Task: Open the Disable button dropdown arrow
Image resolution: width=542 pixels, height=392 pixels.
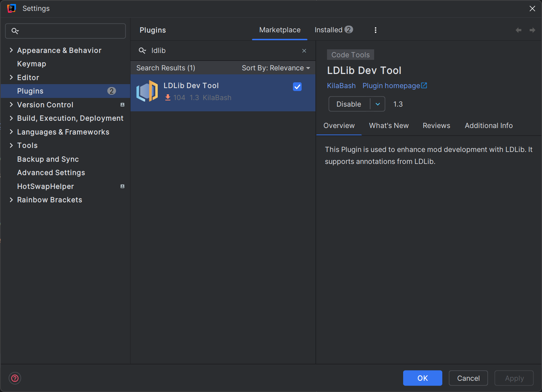Action: point(377,104)
